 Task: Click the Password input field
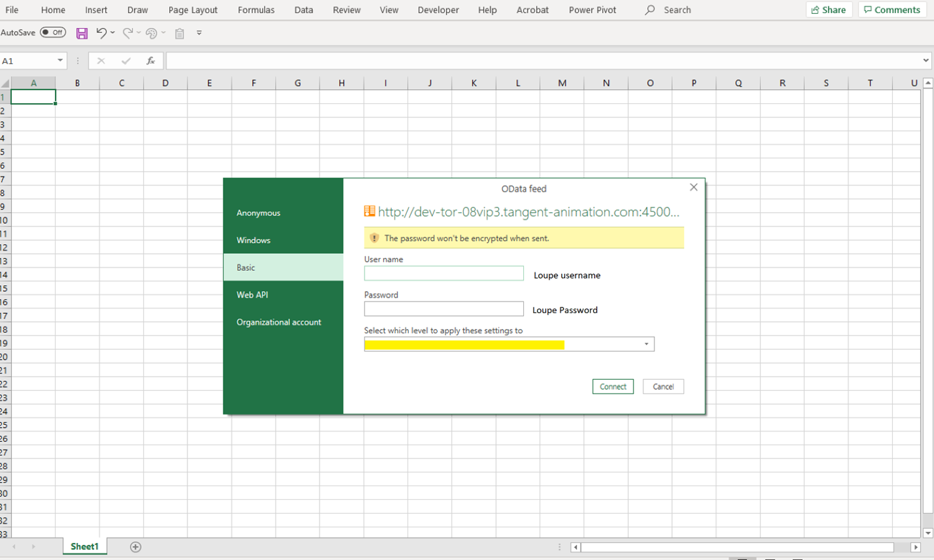(444, 309)
